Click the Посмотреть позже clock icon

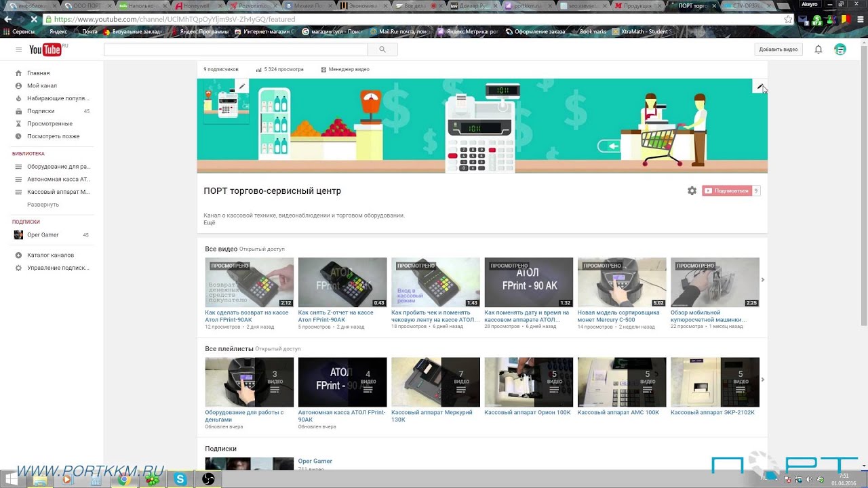click(19, 136)
